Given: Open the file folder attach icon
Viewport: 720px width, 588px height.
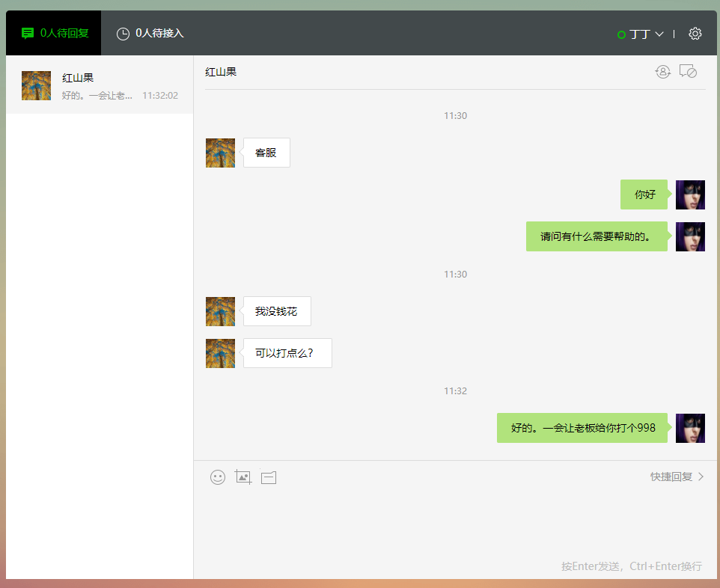Looking at the screenshot, I should (x=269, y=478).
